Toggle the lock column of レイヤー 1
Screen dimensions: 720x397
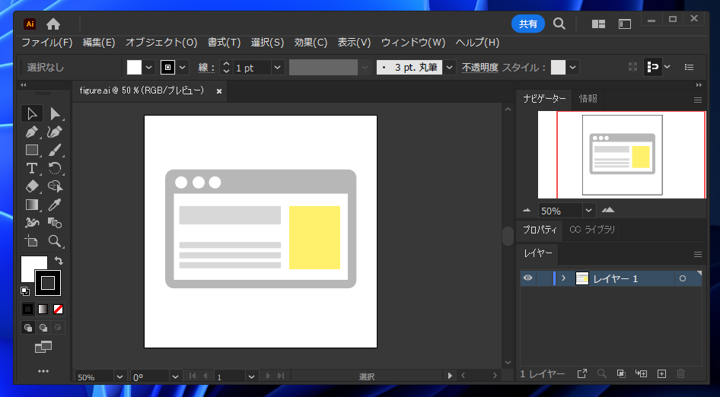[x=544, y=278]
